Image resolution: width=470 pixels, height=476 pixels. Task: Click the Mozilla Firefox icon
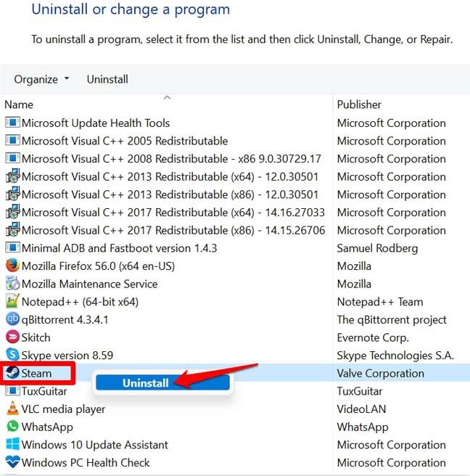click(12, 266)
